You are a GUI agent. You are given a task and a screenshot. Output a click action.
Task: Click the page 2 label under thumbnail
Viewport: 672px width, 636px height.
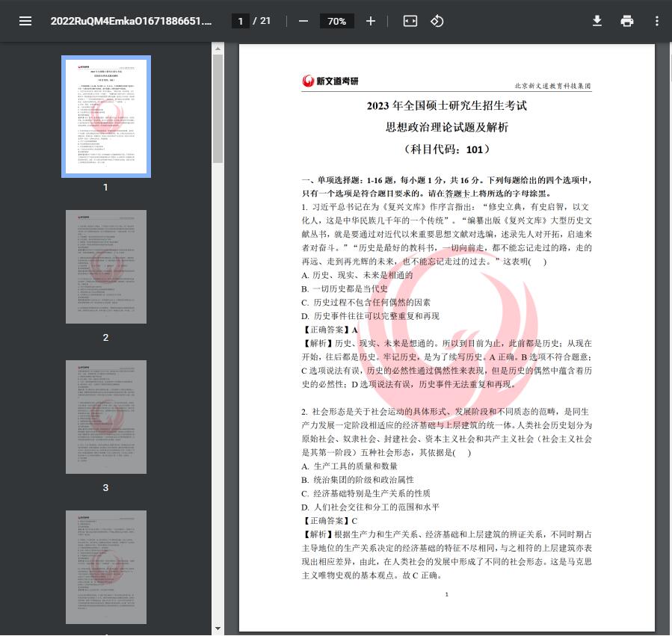105,337
